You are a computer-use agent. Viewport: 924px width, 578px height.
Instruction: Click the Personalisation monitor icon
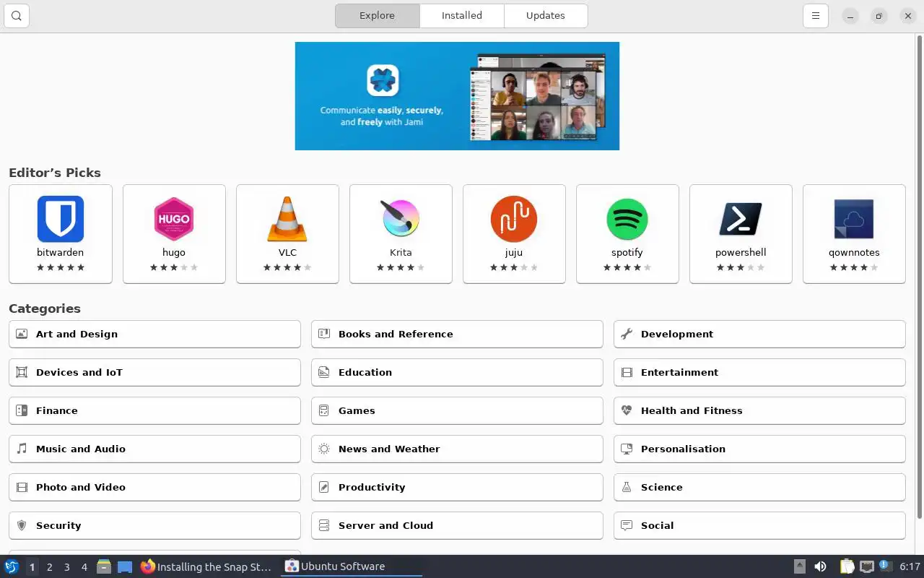coord(627,449)
